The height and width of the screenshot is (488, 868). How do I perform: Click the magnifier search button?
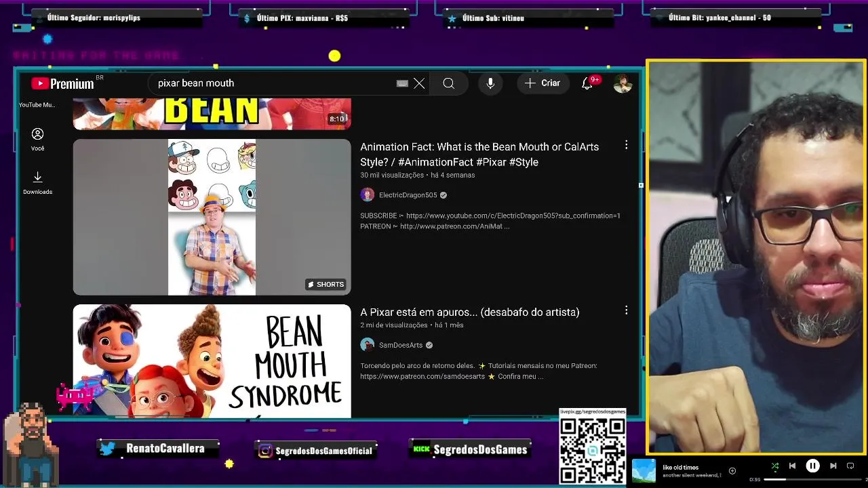point(448,83)
